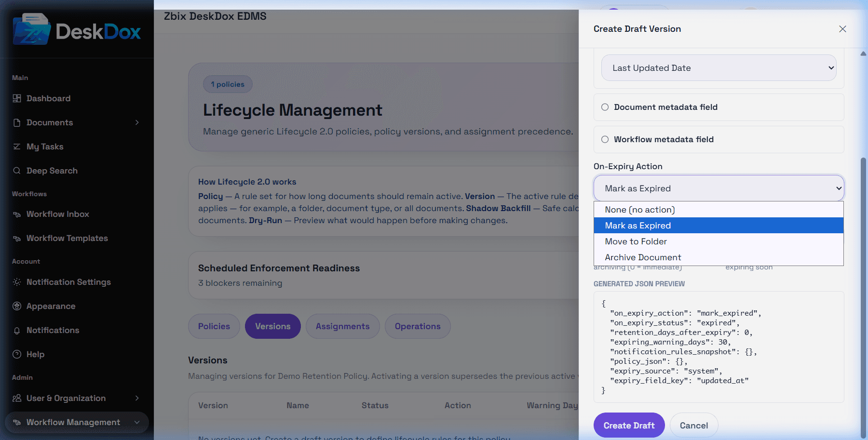Open the My Tasks link
The image size is (868, 440).
point(45,147)
